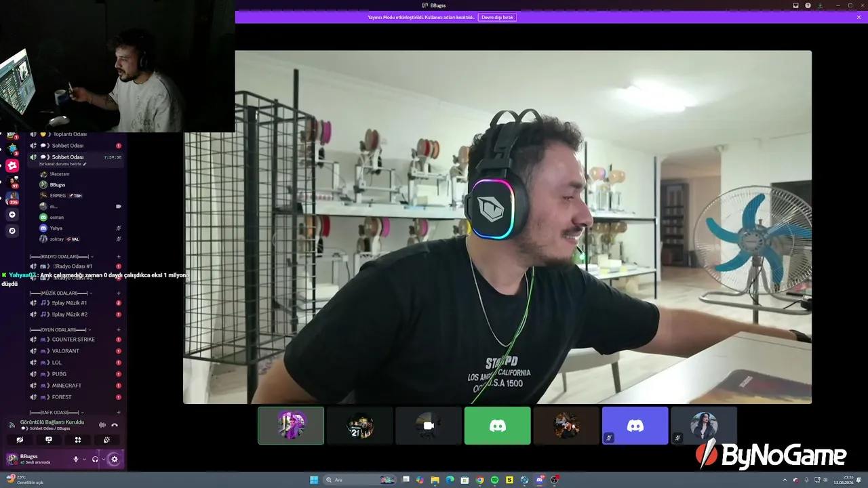
Task: Add a server with plus button
Action: pos(12,215)
